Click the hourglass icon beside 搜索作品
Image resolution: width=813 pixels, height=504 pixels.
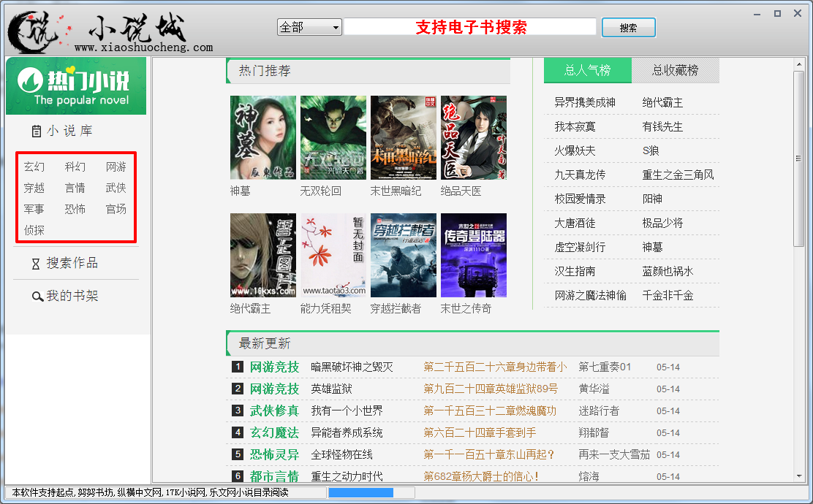point(36,264)
